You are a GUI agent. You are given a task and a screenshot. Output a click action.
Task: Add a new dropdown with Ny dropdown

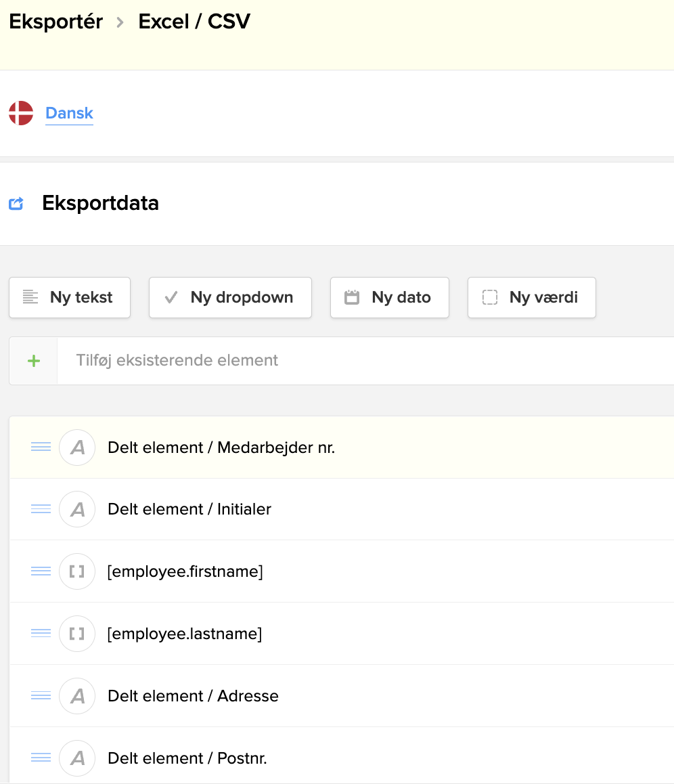tap(230, 297)
